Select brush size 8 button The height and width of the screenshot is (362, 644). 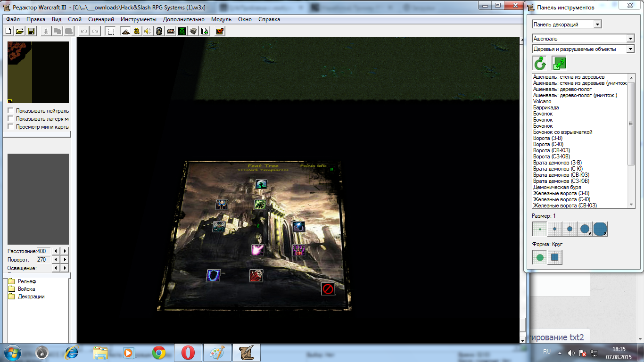tap(600, 229)
